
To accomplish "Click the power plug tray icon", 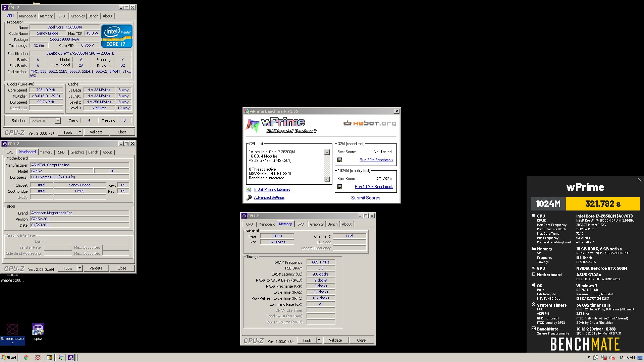I will [x=596, y=358].
